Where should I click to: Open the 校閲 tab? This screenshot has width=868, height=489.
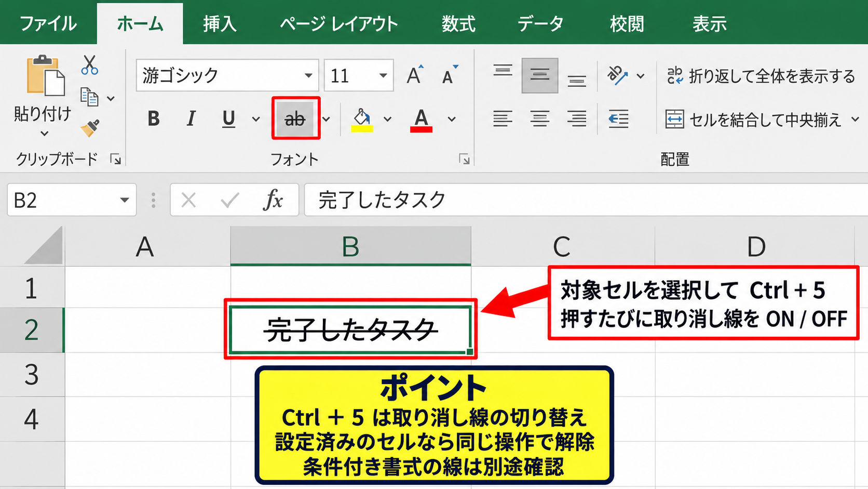tap(627, 24)
